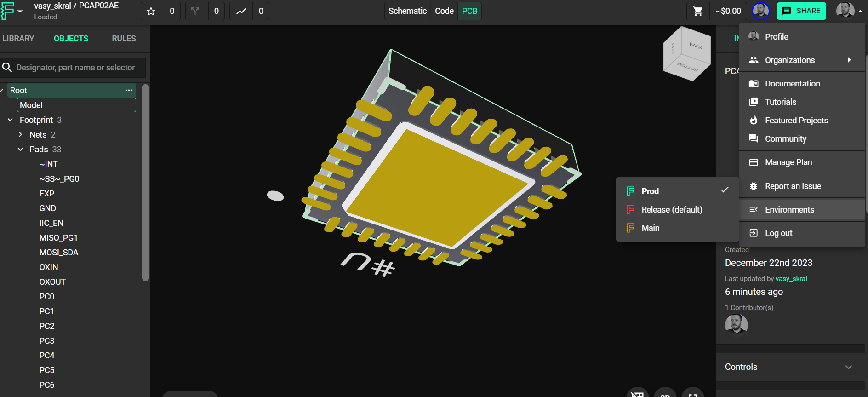Select the PC6 pad
This screenshot has width=868, height=397.
(x=47, y=385)
